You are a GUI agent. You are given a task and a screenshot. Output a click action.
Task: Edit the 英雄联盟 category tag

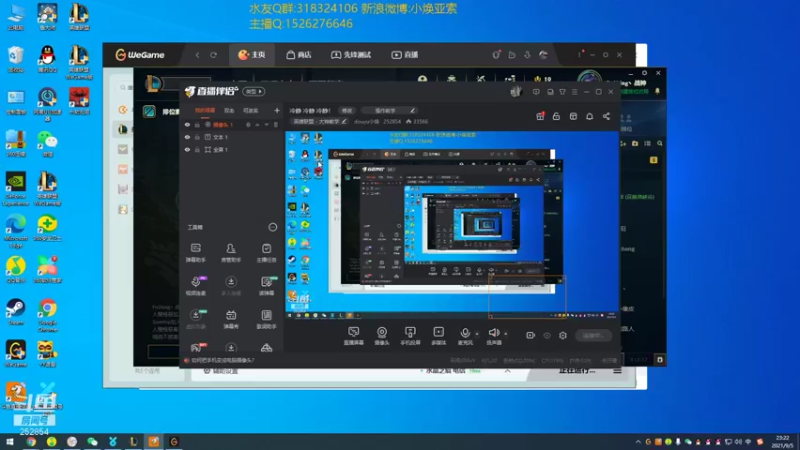[x=318, y=121]
